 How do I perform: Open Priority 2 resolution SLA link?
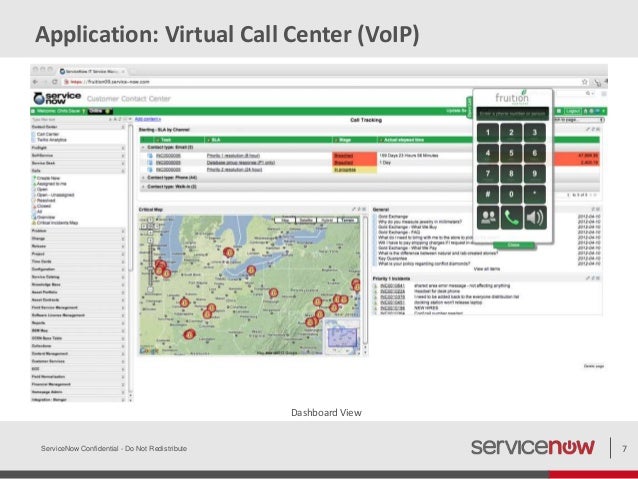pyautogui.click(x=234, y=170)
